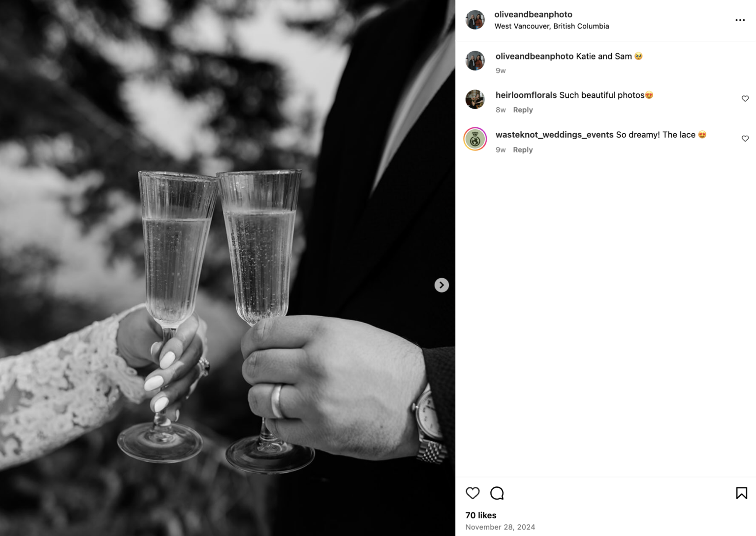Reply to heirloomflorals' comment
This screenshot has height=536, width=756.
[x=523, y=110]
